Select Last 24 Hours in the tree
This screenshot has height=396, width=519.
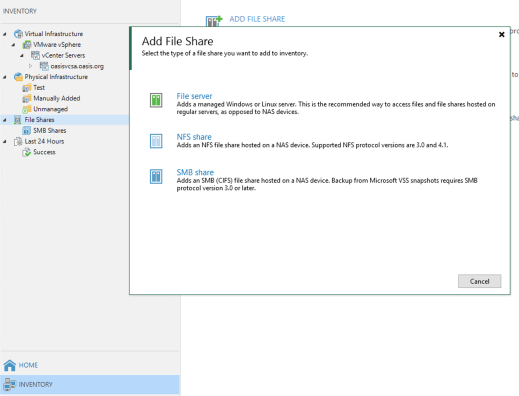44,142
